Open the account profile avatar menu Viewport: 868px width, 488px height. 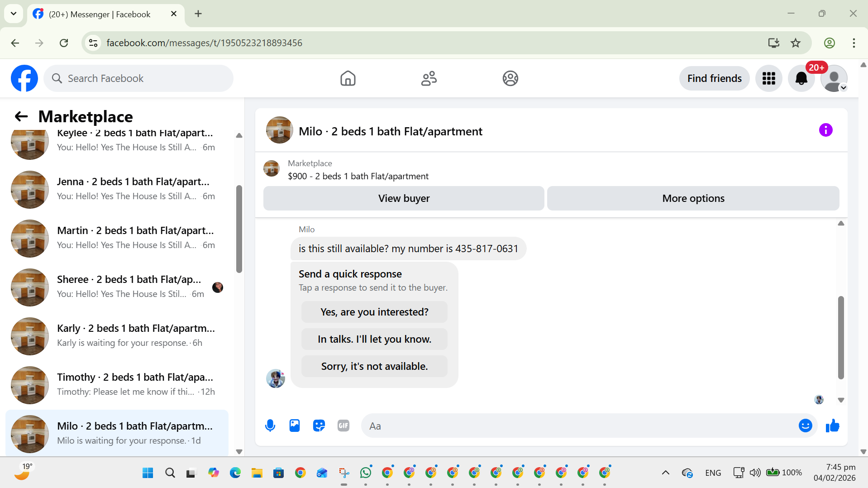pyautogui.click(x=834, y=78)
